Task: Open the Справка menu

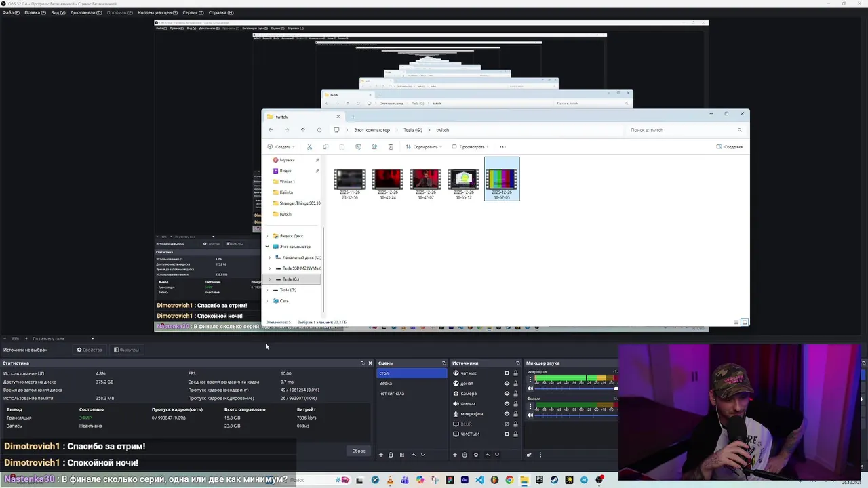Action: 221,12
